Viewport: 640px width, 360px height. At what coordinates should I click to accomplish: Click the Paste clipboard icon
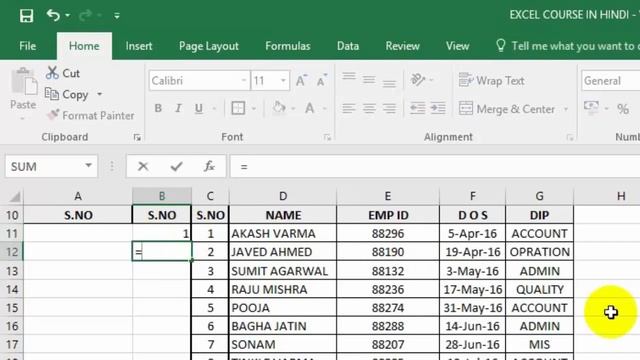(23, 82)
